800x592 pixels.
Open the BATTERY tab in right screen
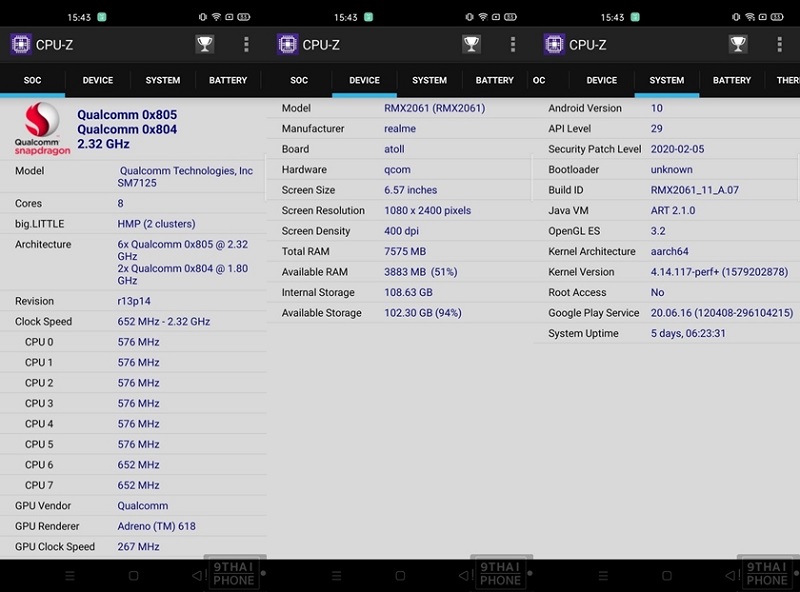[732, 80]
